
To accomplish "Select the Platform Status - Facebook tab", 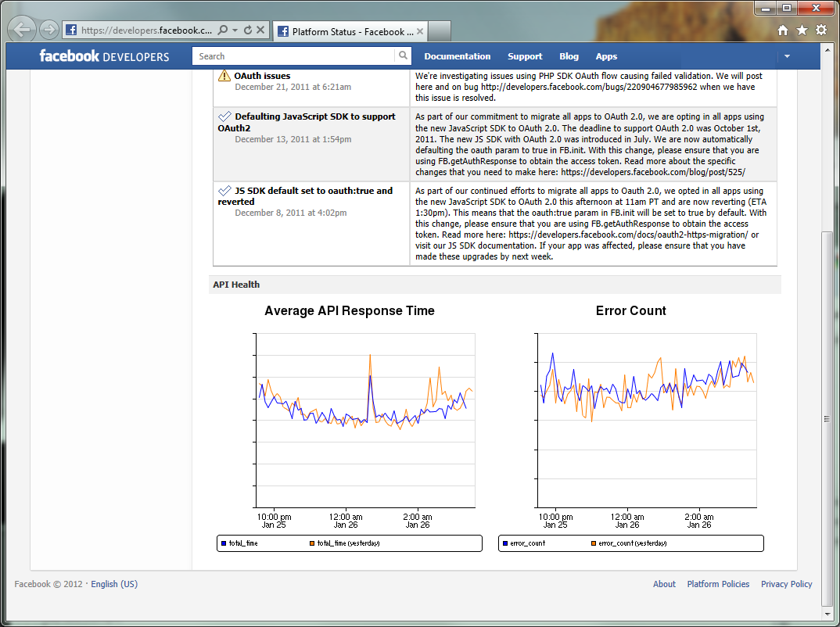I will pyautogui.click(x=350, y=31).
